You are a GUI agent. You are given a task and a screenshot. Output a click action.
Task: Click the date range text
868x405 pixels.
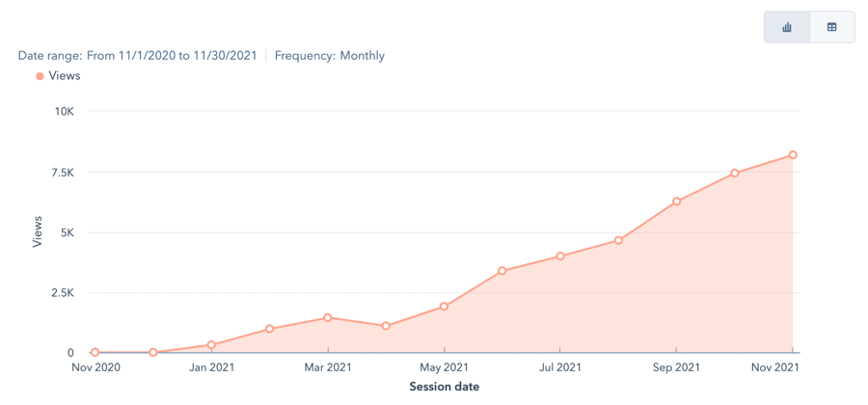[x=137, y=56]
